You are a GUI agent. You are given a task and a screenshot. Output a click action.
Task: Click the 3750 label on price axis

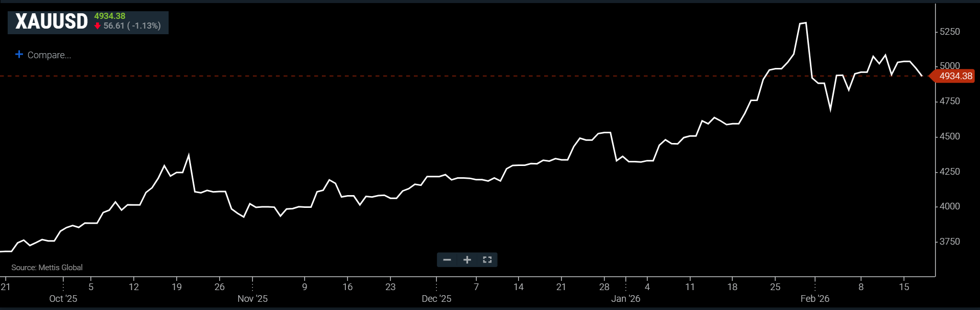click(950, 242)
